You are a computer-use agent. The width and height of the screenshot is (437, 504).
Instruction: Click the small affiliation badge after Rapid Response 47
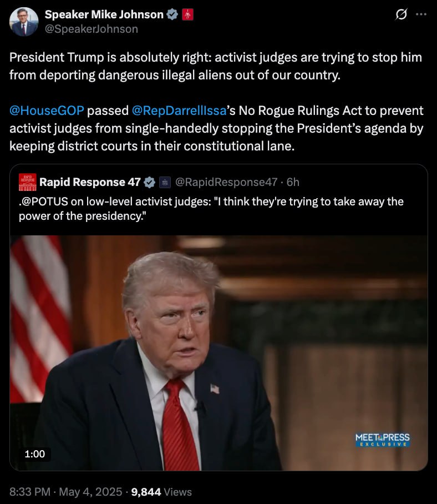pyautogui.click(x=165, y=182)
